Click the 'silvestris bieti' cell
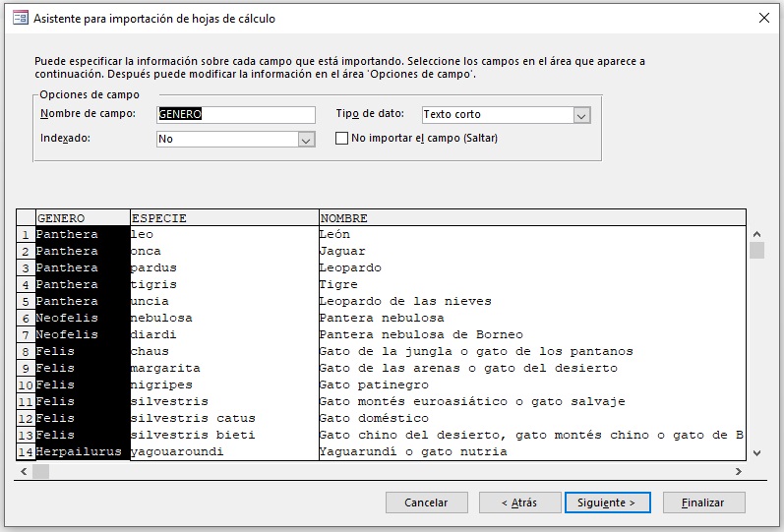The image size is (784, 532). tap(224, 435)
